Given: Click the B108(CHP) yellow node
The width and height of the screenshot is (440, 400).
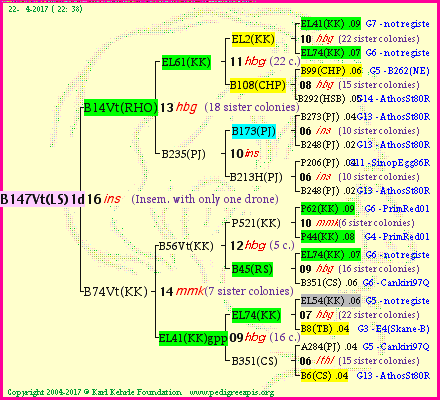Looking at the screenshot, I should (258, 85).
